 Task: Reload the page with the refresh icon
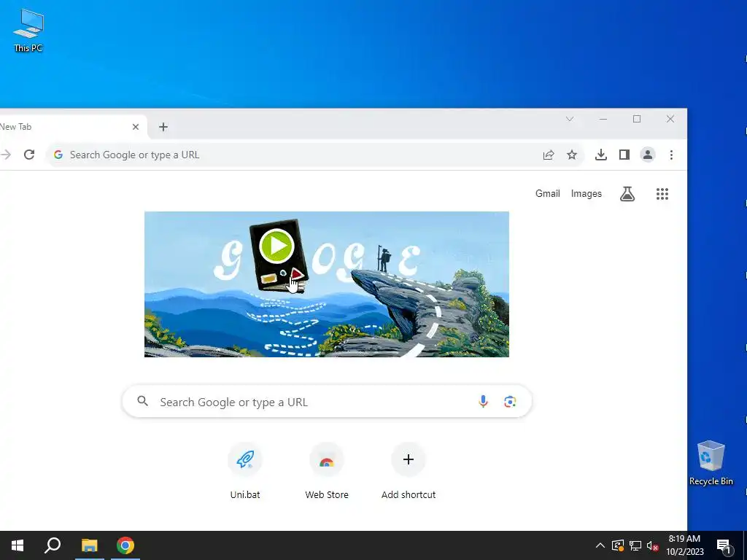[29, 155]
